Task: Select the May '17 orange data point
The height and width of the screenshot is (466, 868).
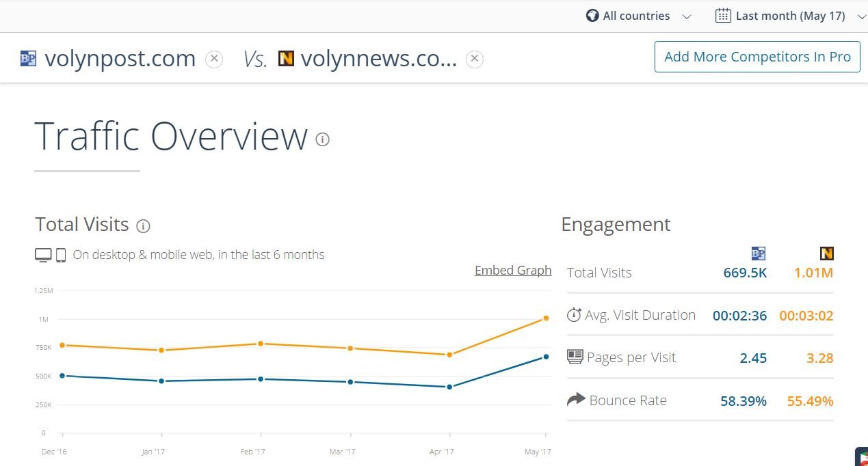Action: [546, 318]
